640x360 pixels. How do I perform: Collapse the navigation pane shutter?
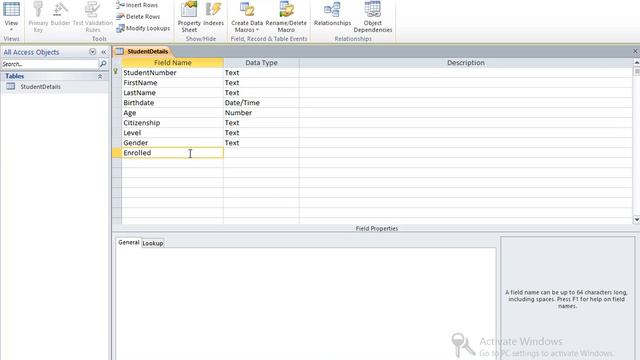(x=104, y=52)
